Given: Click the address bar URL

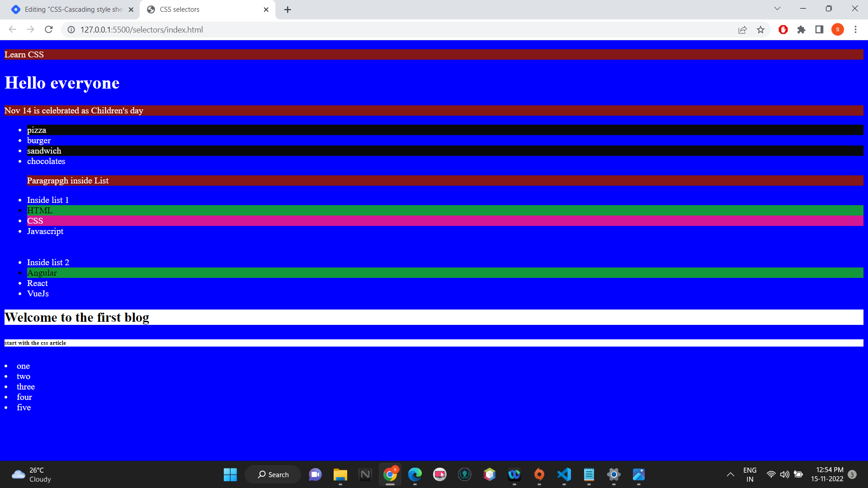Looking at the screenshot, I should (142, 29).
